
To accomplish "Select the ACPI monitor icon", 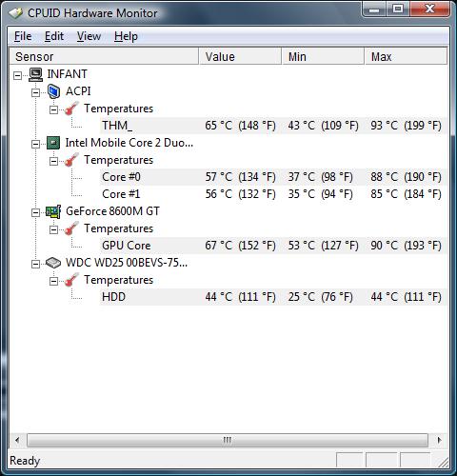I will point(53,91).
